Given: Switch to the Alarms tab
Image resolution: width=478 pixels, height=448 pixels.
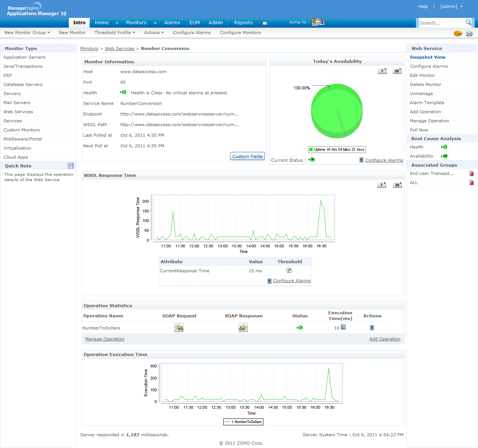Looking at the screenshot, I should click(172, 23).
